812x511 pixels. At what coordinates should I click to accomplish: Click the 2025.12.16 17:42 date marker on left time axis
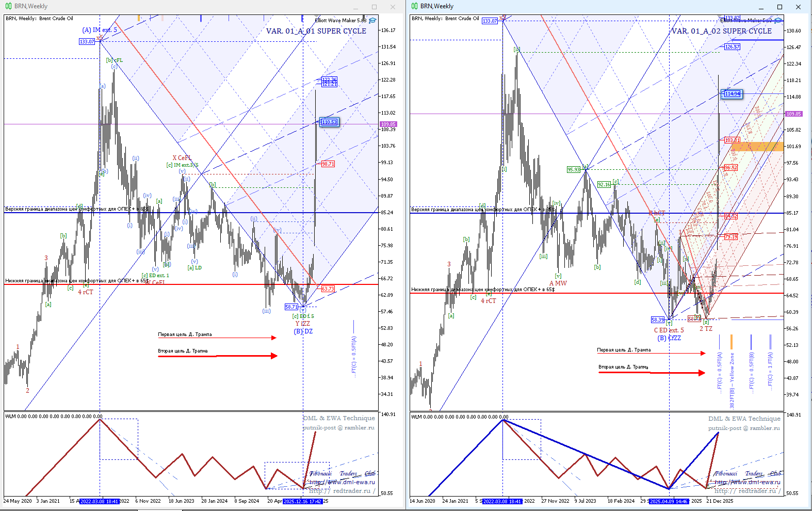[x=302, y=501]
